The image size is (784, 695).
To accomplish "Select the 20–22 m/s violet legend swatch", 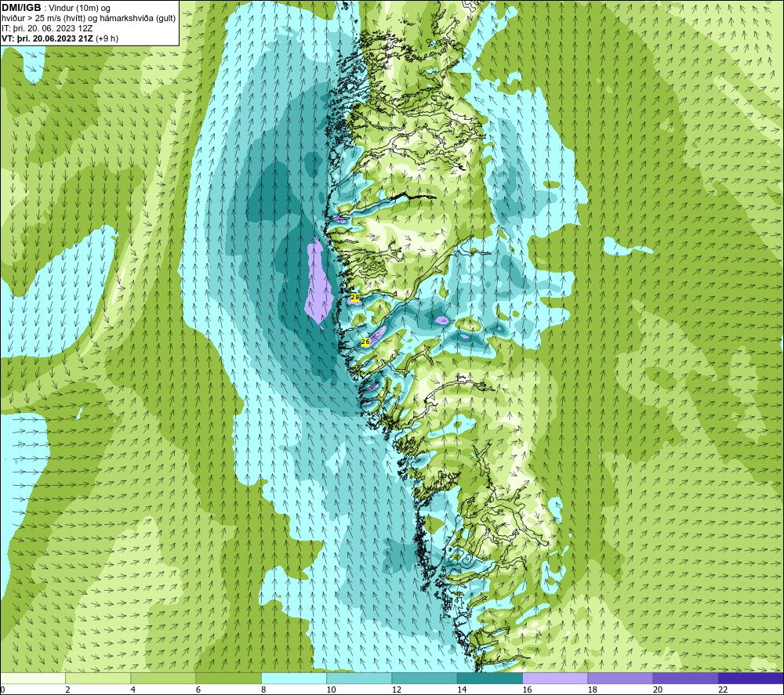I will tap(685, 678).
